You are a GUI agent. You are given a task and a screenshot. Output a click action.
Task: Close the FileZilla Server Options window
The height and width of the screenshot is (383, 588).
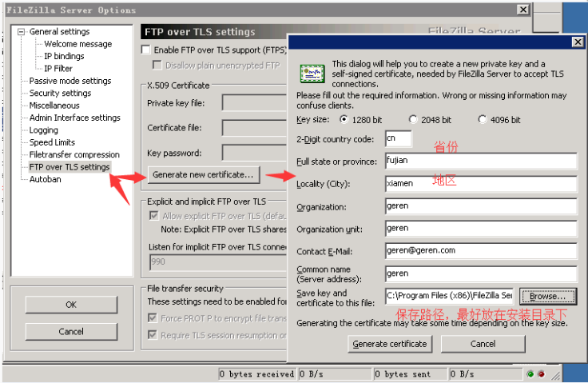click(x=522, y=10)
